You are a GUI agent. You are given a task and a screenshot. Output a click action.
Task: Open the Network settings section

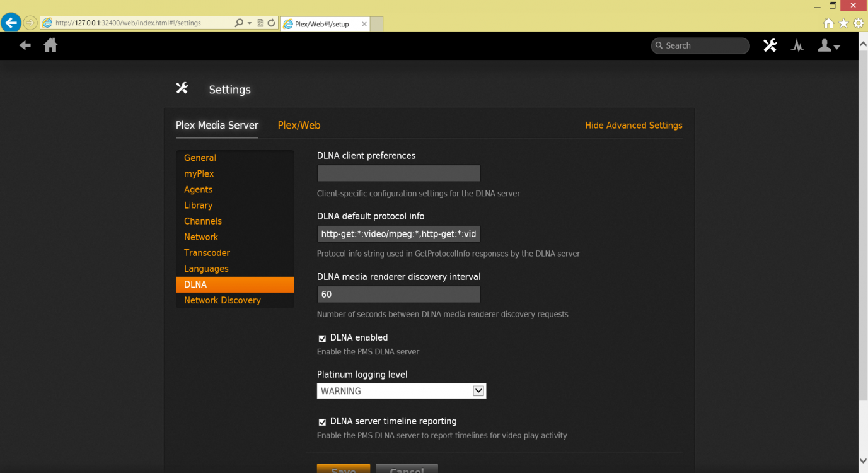tap(235, 237)
